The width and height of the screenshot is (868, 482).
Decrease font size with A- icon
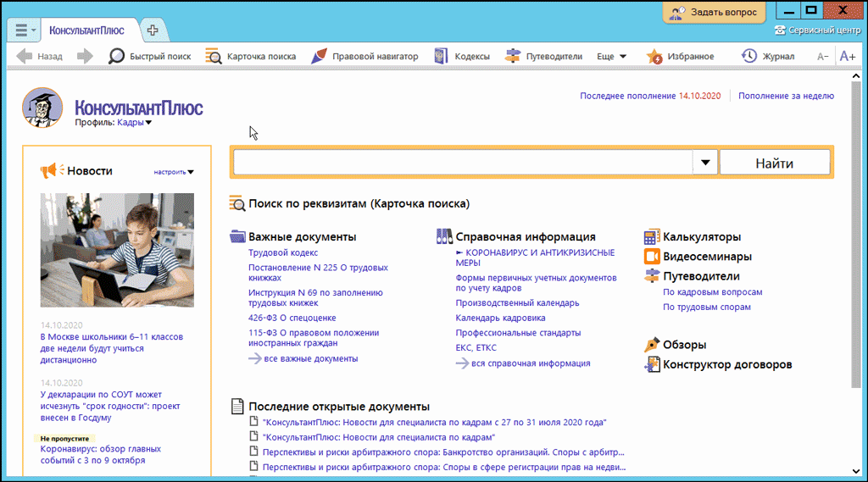(822, 57)
